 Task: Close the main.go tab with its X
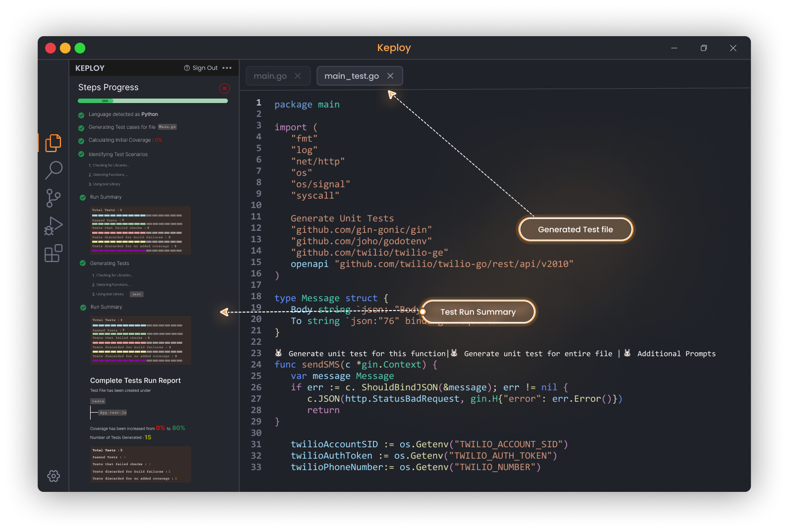pos(298,76)
